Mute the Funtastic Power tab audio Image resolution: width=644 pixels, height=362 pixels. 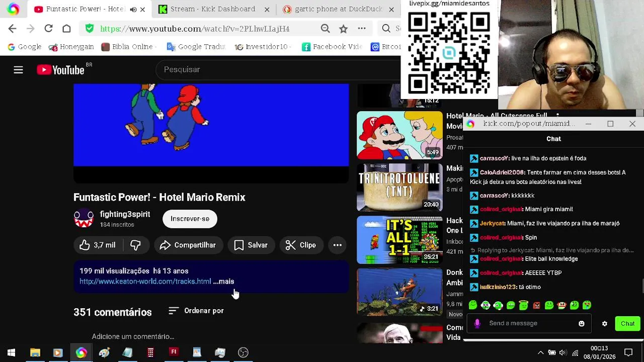click(133, 9)
